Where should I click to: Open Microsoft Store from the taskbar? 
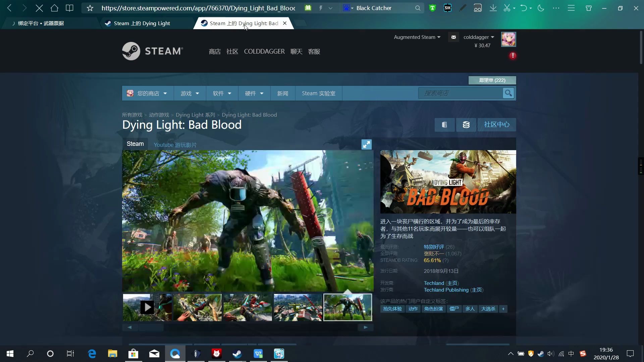[133, 354]
